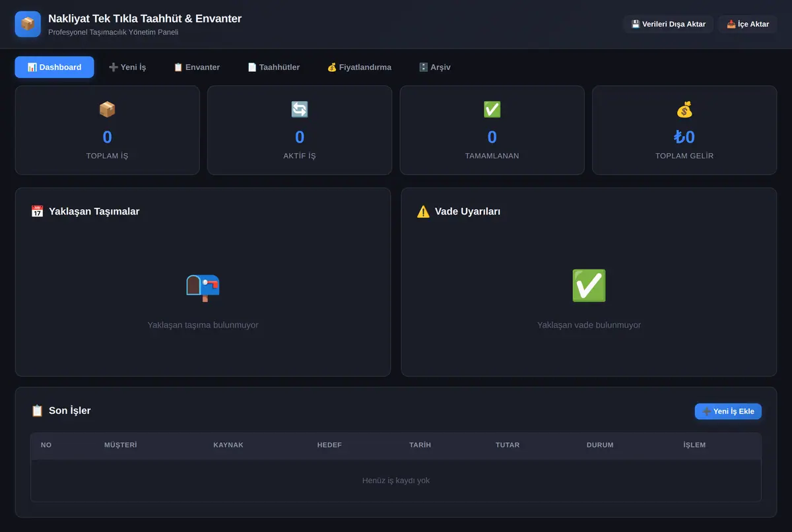Click the DURUM column header

pyautogui.click(x=600, y=445)
